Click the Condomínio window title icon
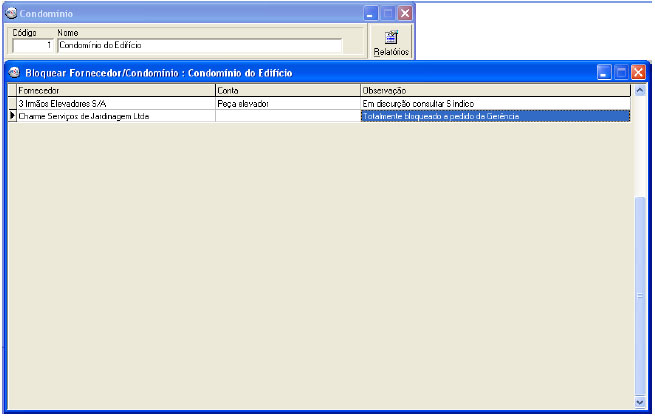Viewport: 655px width, 417px height. (10, 14)
